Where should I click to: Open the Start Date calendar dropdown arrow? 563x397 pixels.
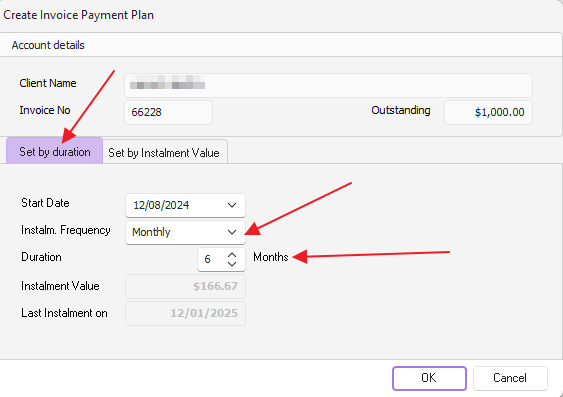click(232, 205)
